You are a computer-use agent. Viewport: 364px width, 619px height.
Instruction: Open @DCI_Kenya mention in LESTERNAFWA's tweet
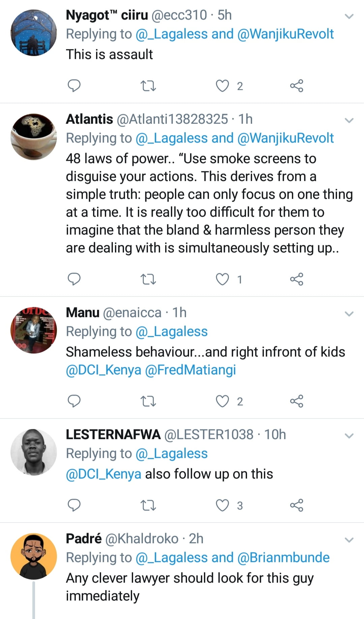pyautogui.click(x=103, y=474)
